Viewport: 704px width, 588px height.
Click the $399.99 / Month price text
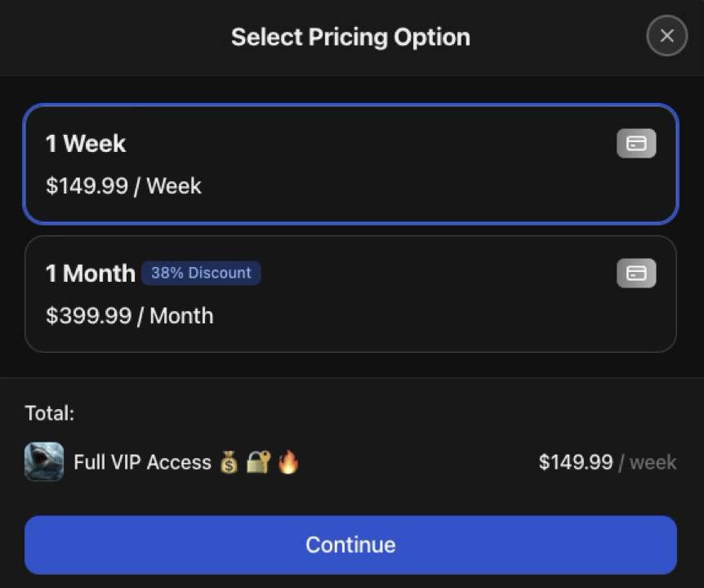coord(129,316)
